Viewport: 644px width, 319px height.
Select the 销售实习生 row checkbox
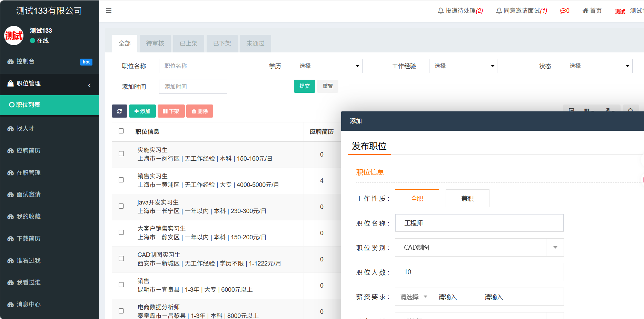(x=121, y=180)
